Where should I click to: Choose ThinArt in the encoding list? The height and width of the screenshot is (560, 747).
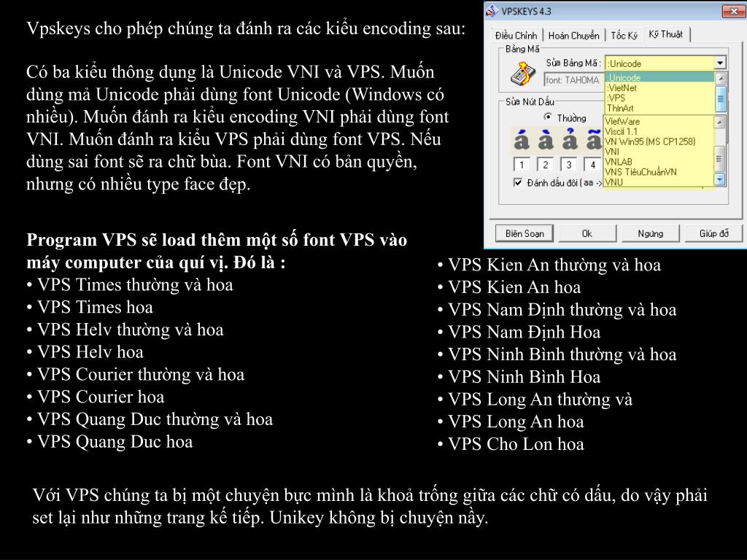click(659, 108)
